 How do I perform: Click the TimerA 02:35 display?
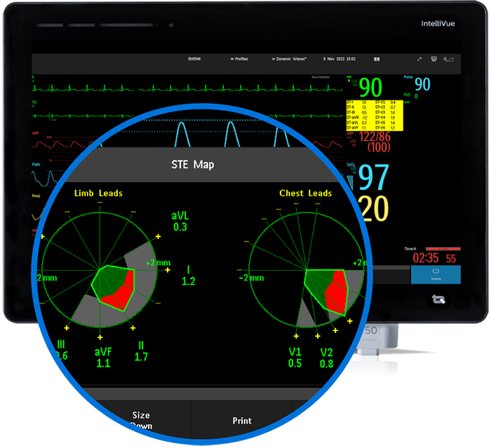tap(426, 258)
